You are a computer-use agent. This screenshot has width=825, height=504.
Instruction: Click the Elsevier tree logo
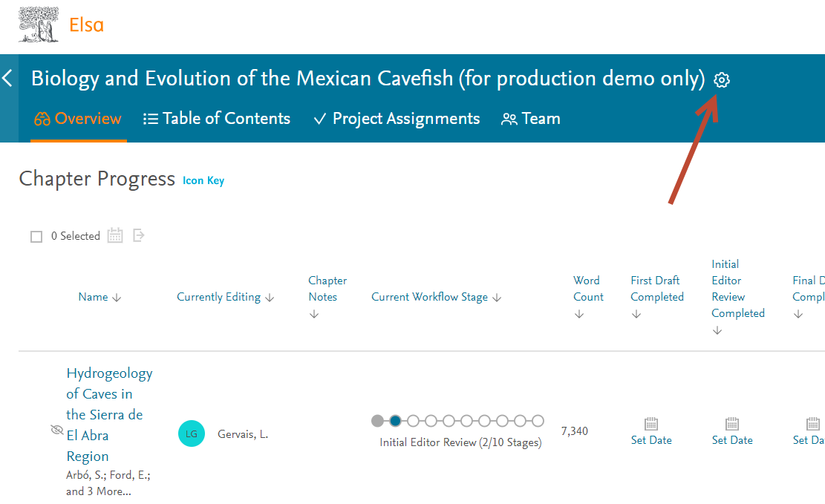pos(39,24)
